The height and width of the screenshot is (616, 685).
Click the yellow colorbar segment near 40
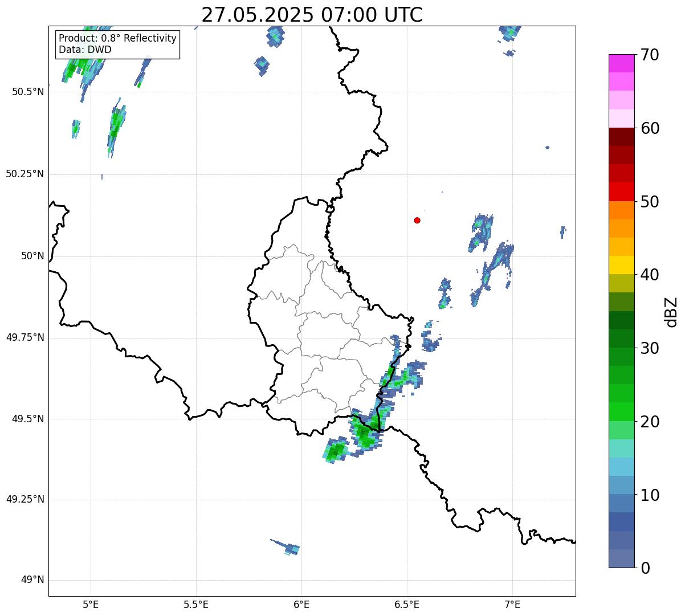pos(621,265)
